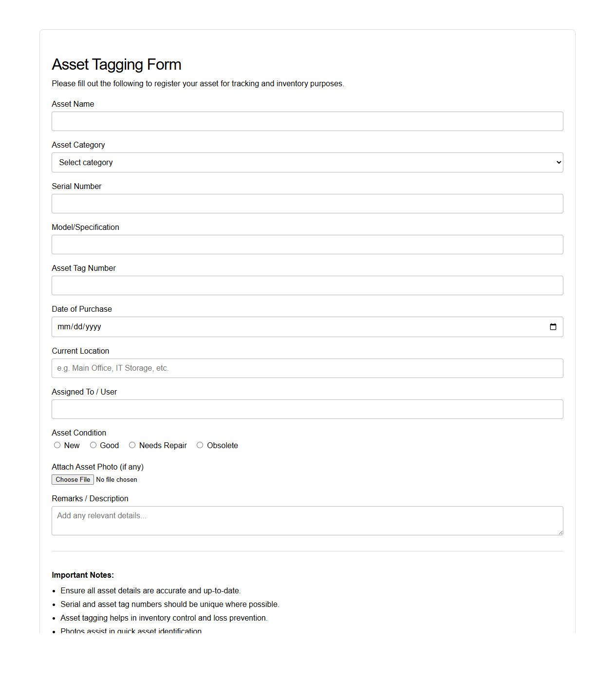Click the Date of Purchase field

292,327
